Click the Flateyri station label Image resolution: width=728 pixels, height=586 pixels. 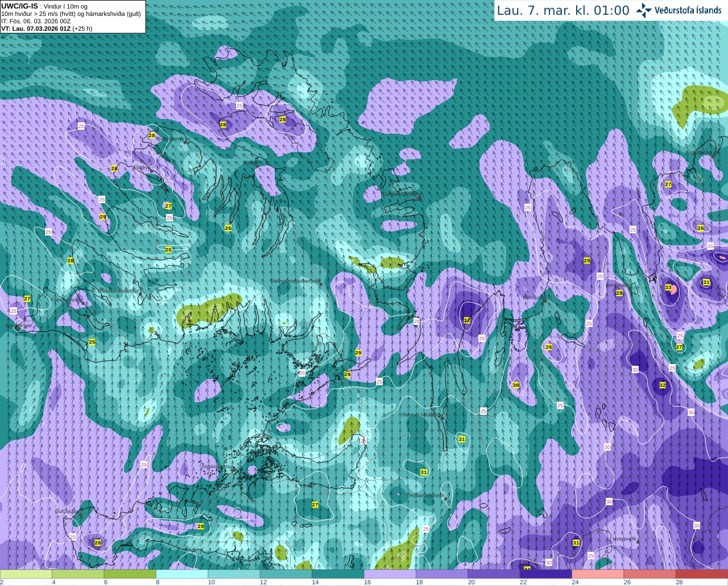141,167
